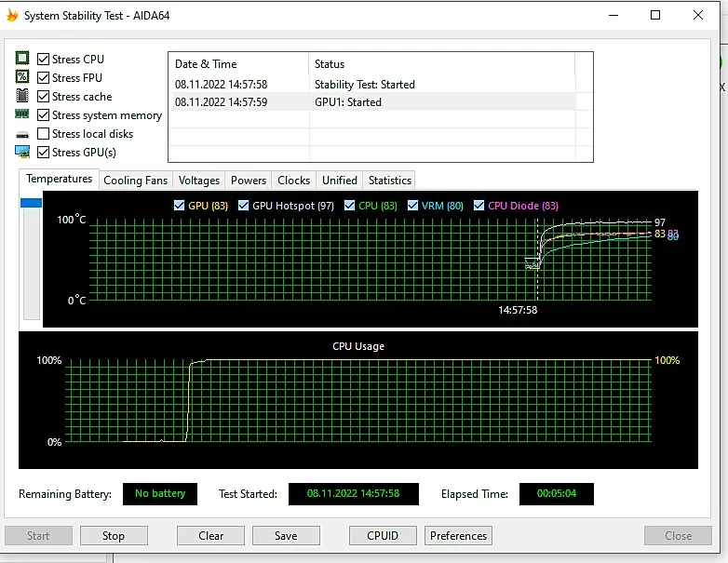The width and height of the screenshot is (728, 563).
Task: Click the disk drive icon beside Stress local disks
Action: pos(21,135)
